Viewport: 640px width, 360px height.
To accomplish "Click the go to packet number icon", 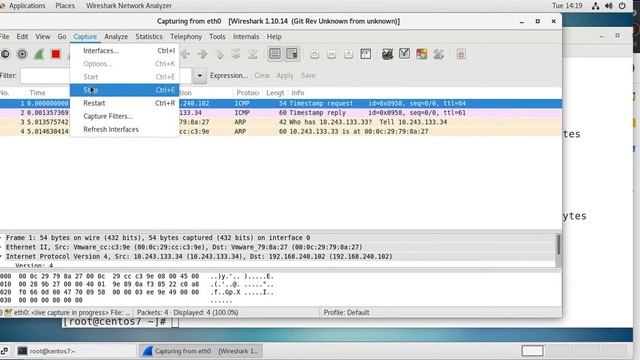I will [x=220, y=54].
